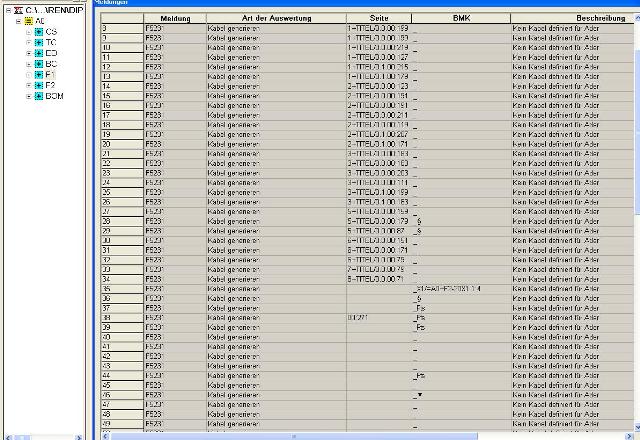The width and height of the screenshot is (640, 440).
Task: Click the Beschreibung cell in row 40
Action: tap(572, 337)
